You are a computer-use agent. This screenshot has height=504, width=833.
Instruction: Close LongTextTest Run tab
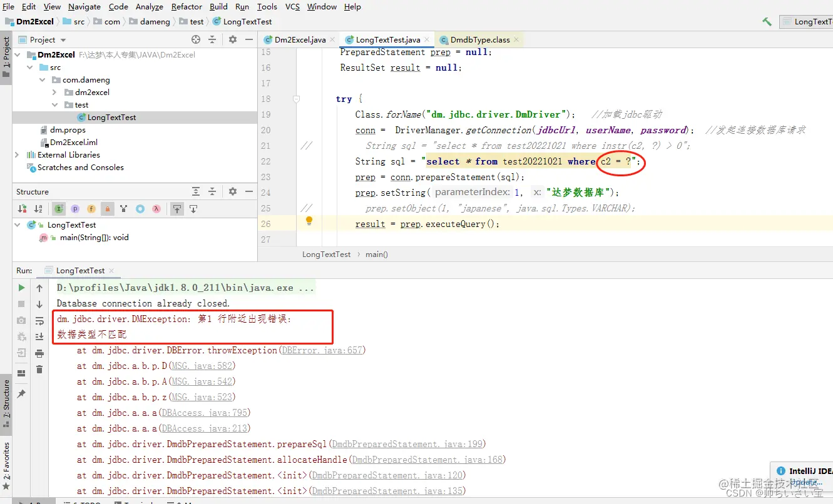click(111, 271)
